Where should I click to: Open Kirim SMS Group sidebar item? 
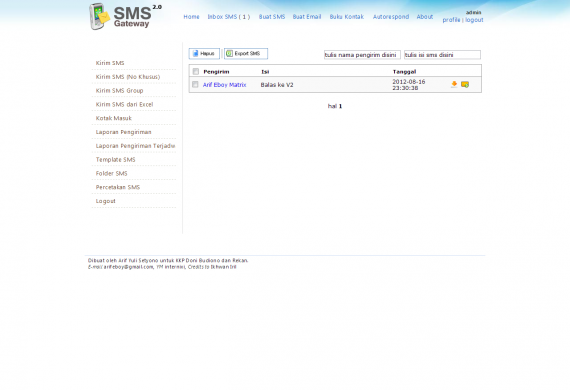119,91
